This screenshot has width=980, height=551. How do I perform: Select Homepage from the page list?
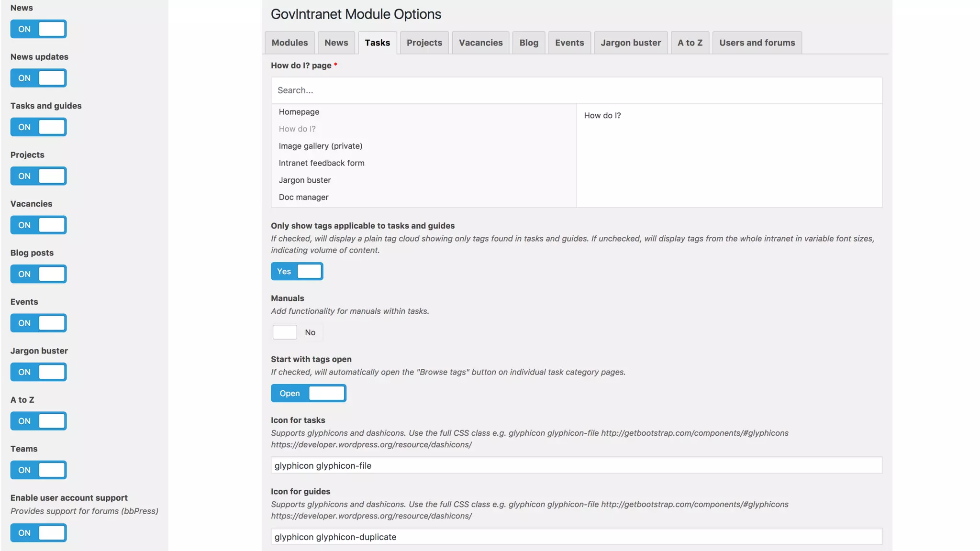coord(299,112)
